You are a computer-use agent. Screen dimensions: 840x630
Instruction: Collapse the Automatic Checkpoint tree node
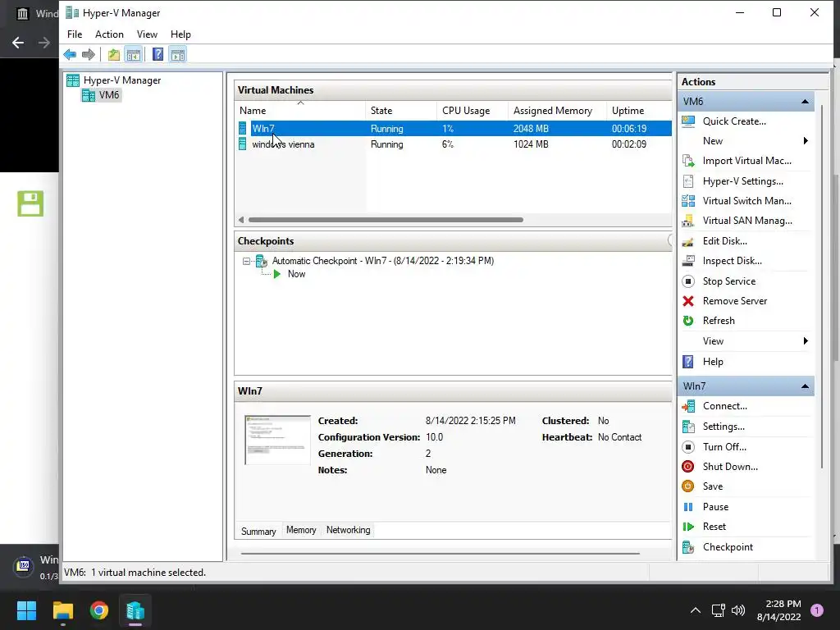pos(246,262)
